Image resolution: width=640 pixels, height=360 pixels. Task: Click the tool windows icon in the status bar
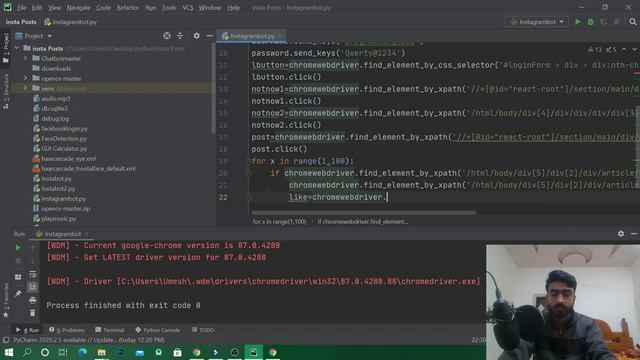(6, 340)
